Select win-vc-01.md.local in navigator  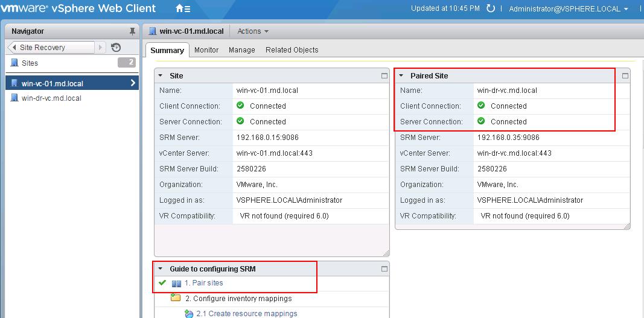[x=72, y=83]
